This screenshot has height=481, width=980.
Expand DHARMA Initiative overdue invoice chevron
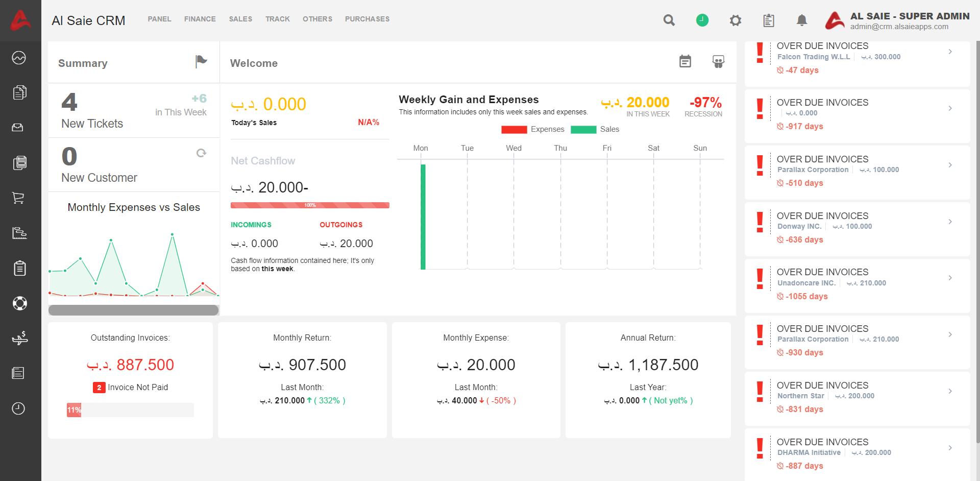click(x=950, y=448)
